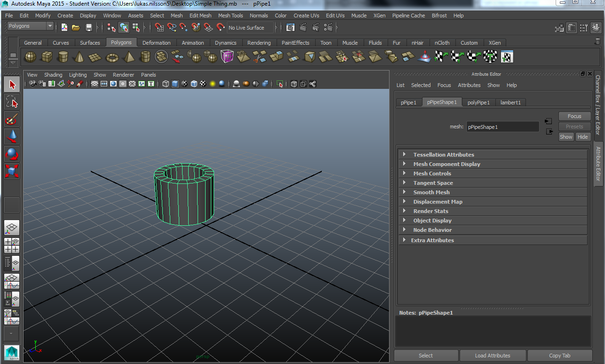Viewport: 605px width, 364px height.
Task: Open the Polygons menu set dropdown
Action: coord(30,26)
